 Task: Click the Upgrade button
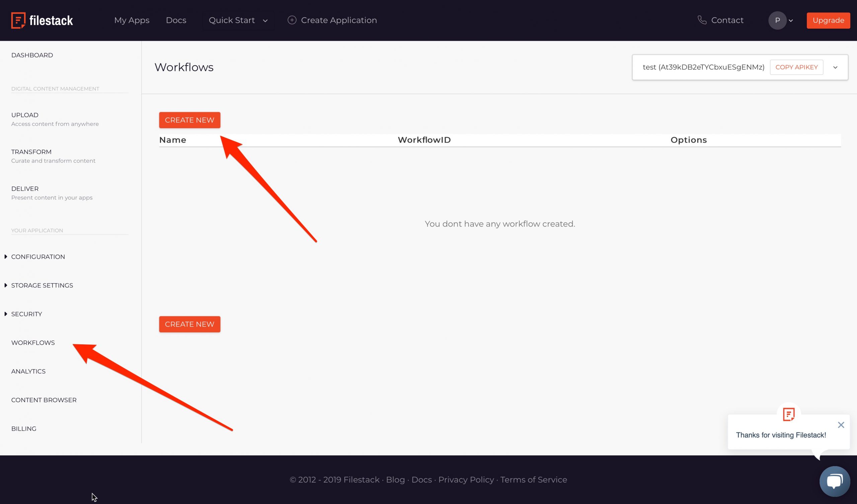tap(828, 20)
